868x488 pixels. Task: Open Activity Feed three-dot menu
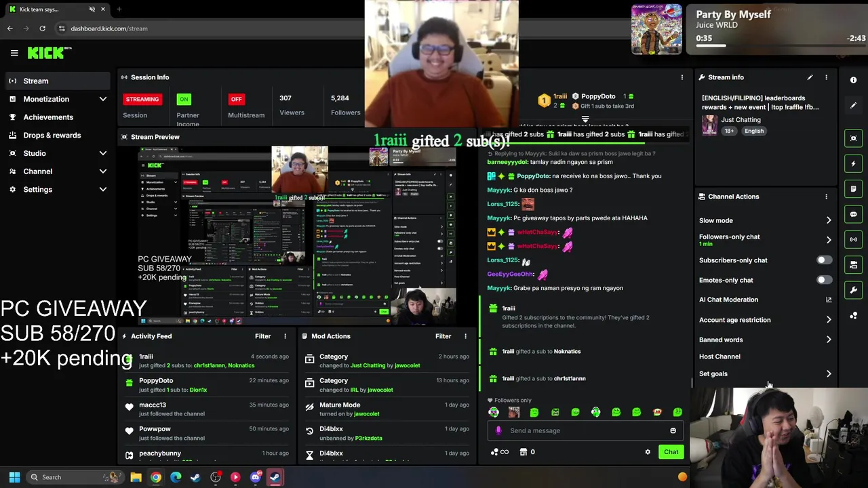285,336
